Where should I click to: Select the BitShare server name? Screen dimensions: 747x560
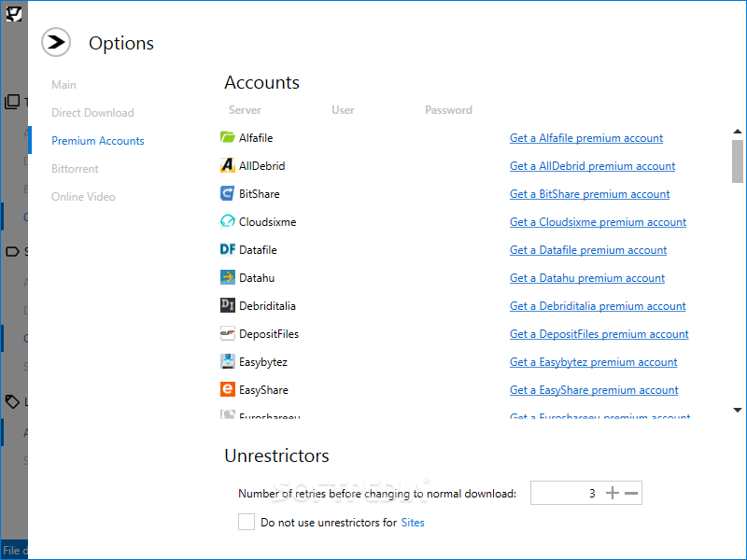[x=260, y=194]
